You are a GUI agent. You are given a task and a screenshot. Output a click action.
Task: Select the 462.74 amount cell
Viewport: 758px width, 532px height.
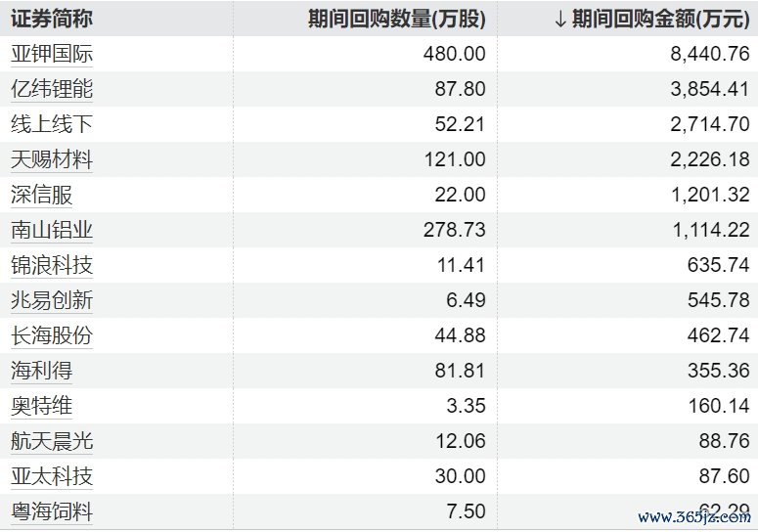(628, 335)
